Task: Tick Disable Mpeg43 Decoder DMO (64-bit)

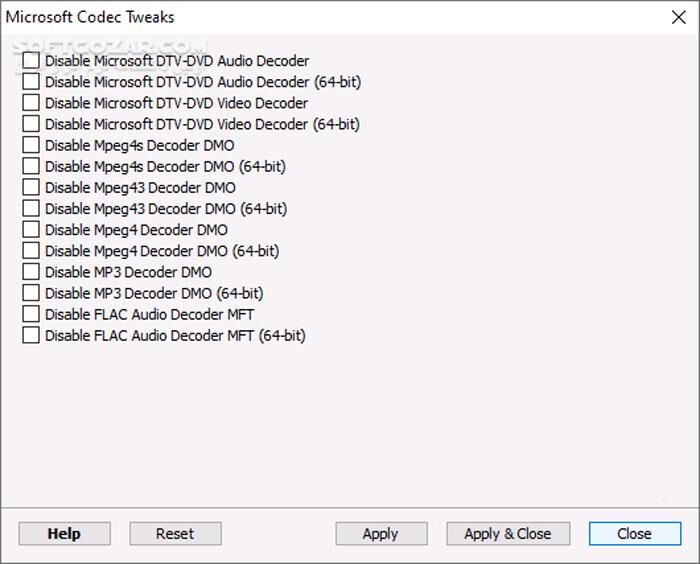Action: click(x=31, y=208)
